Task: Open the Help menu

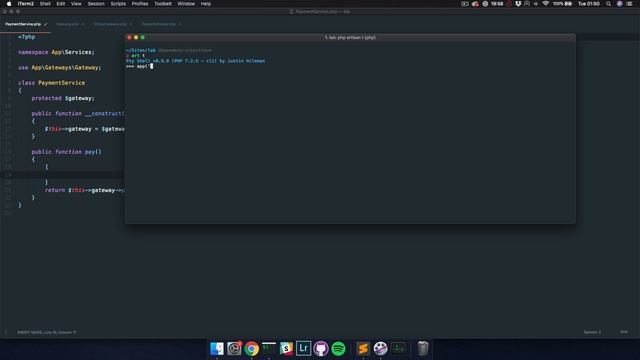Action: click(206, 4)
